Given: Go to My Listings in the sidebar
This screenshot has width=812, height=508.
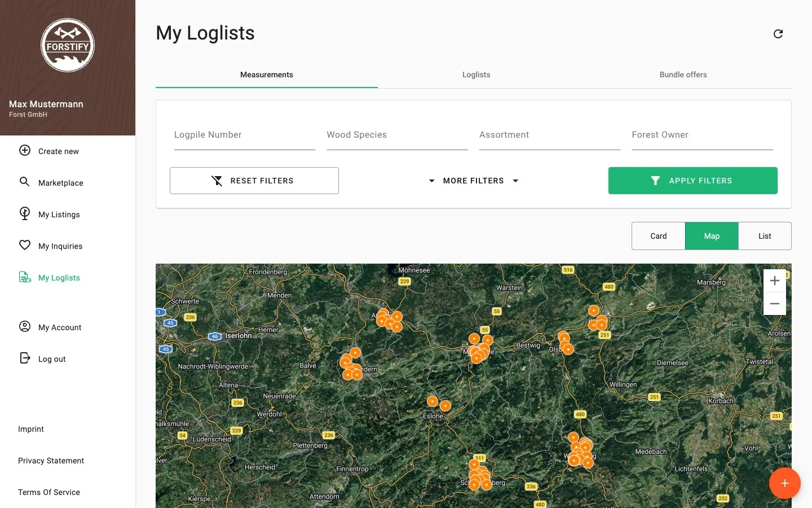Looking at the screenshot, I should coord(59,214).
